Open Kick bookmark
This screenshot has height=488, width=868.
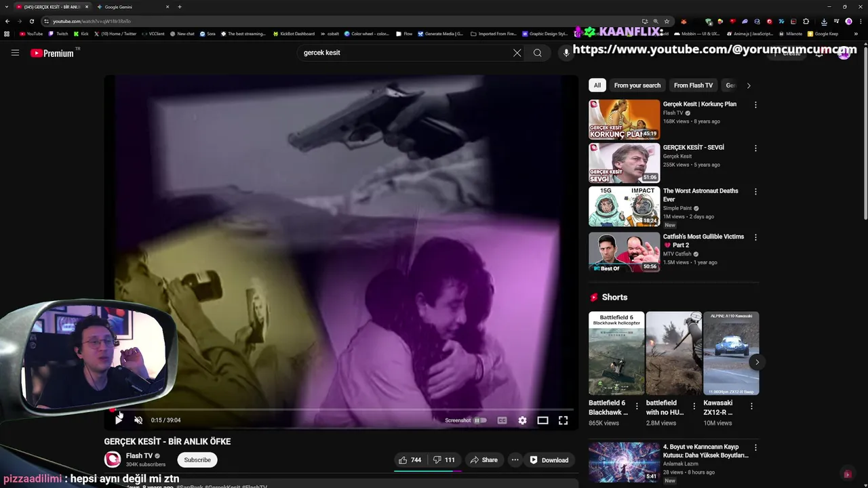point(81,33)
